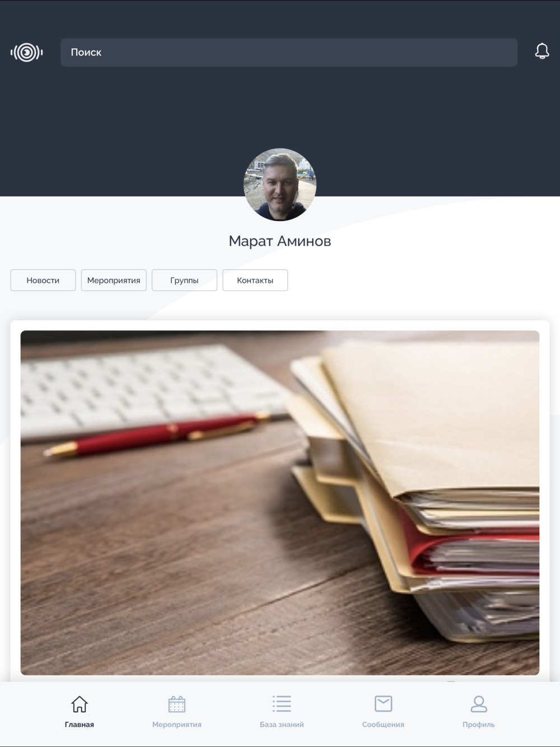Open Марат Аминов's round avatar photo
The height and width of the screenshot is (747, 560).
tap(280, 185)
